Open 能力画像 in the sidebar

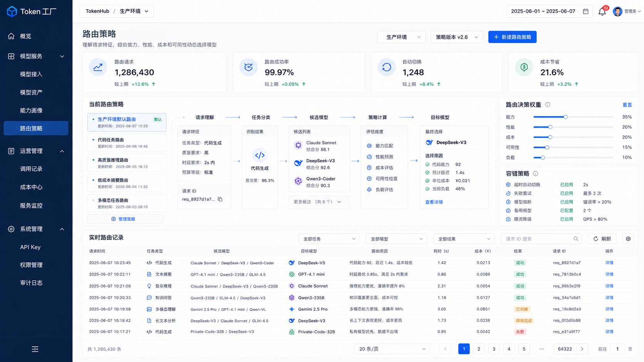coord(31,110)
